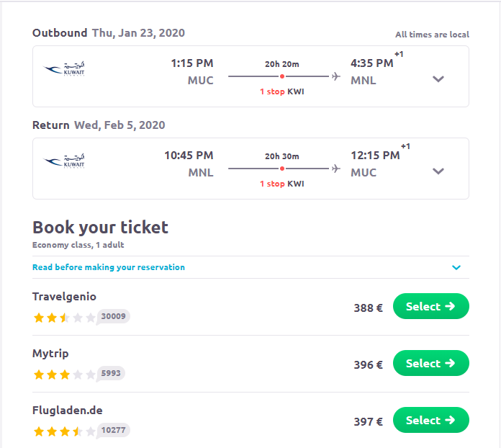
Task: Click the red stop dot on outbound flight
Action: 282,76
